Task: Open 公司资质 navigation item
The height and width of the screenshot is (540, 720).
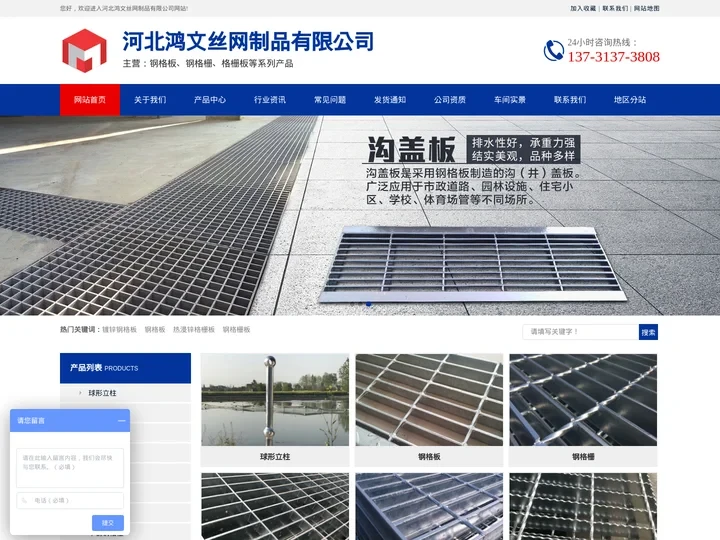Action: point(450,100)
